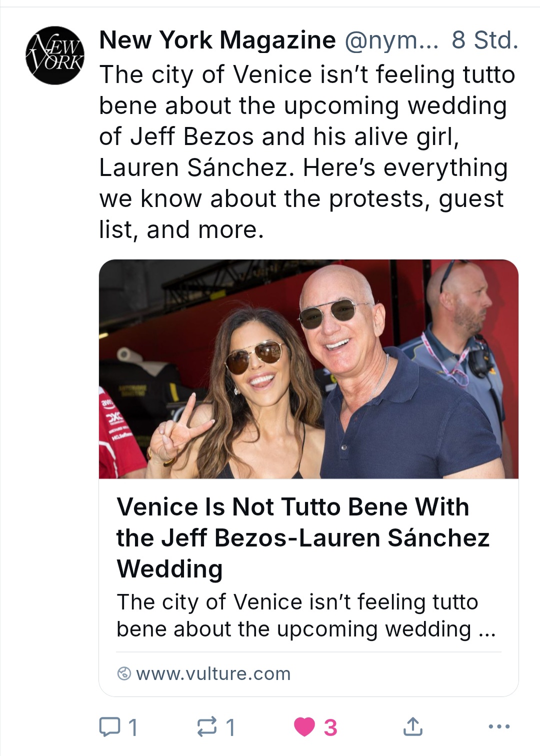The height and width of the screenshot is (756, 540).
Task: Click the globe icon beside vulture.com
Action: click(123, 673)
